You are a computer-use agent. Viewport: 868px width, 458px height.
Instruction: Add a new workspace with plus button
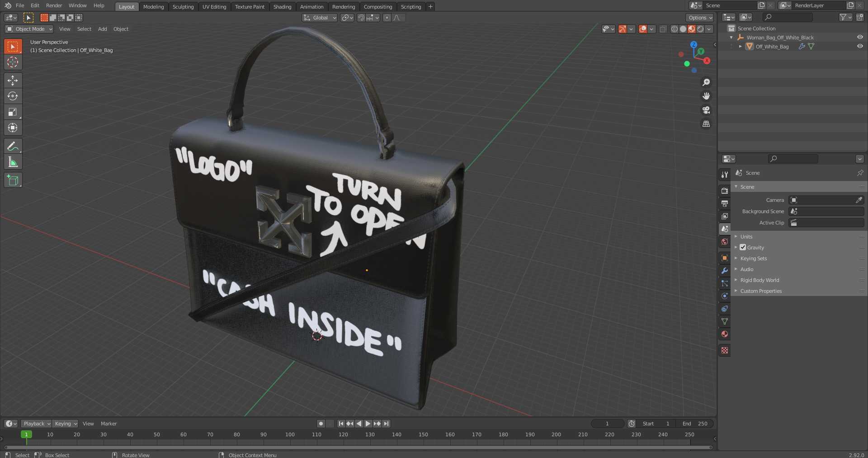pos(430,6)
